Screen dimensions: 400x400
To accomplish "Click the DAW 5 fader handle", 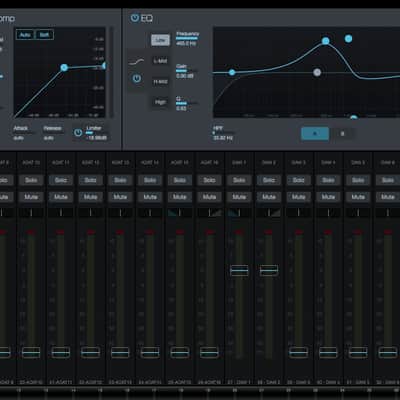I will coord(358,352).
